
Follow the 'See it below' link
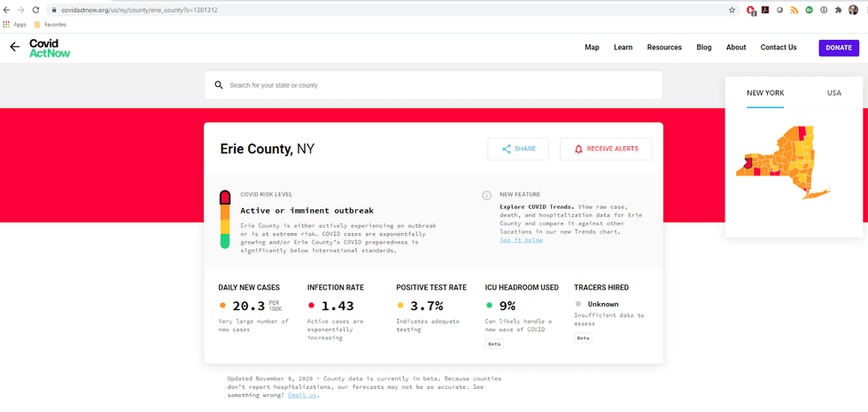pos(521,240)
